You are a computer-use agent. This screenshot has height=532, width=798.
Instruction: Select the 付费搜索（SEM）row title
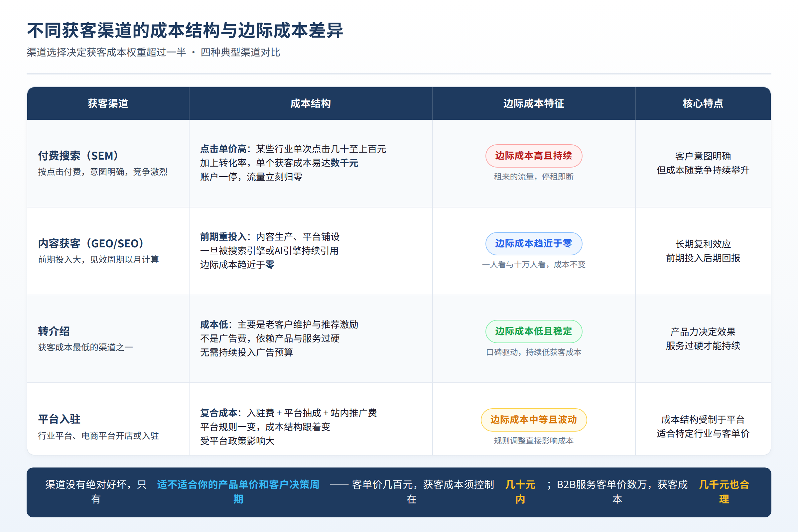click(x=79, y=156)
